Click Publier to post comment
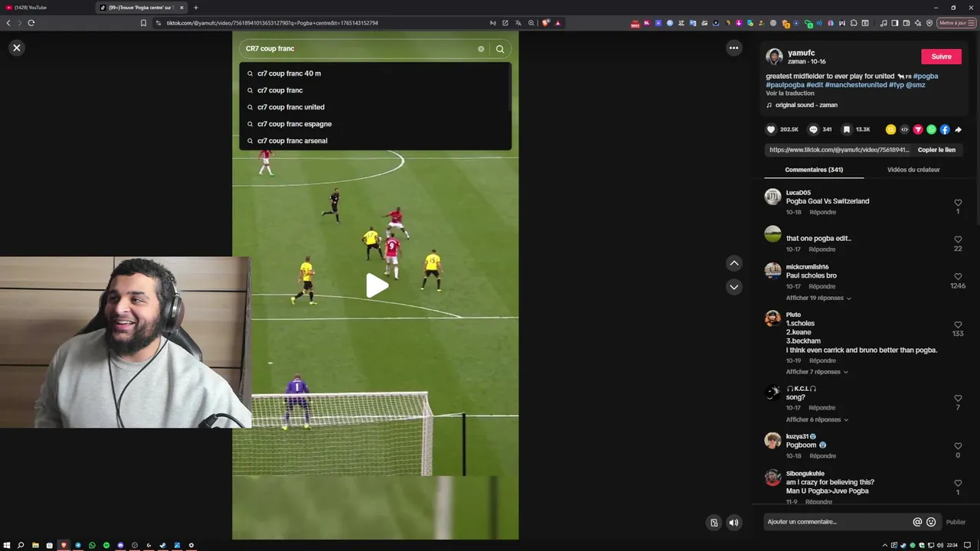This screenshot has width=980, height=551. pos(955,522)
